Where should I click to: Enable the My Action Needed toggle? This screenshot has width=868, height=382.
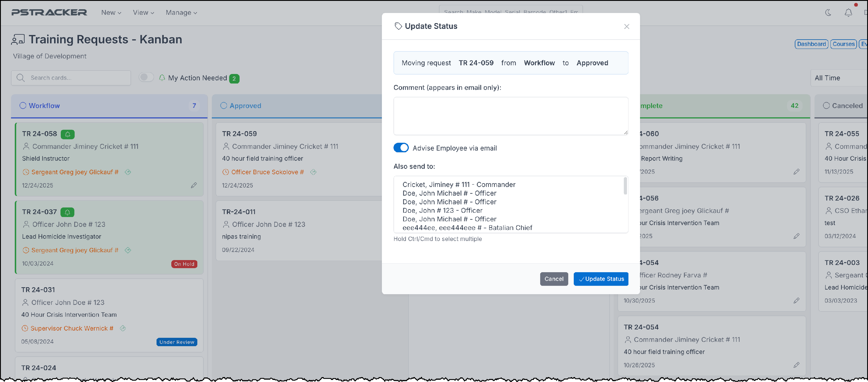click(x=146, y=77)
